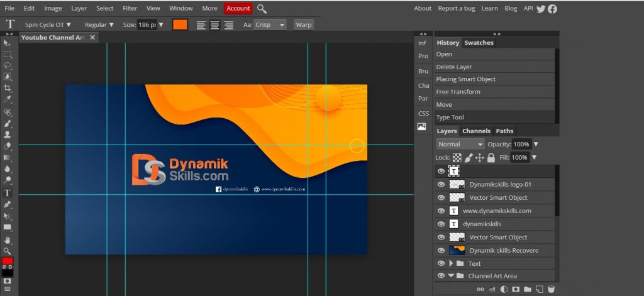644x296 pixels.
Task: Open the File menu
Action: click(9, 8)
